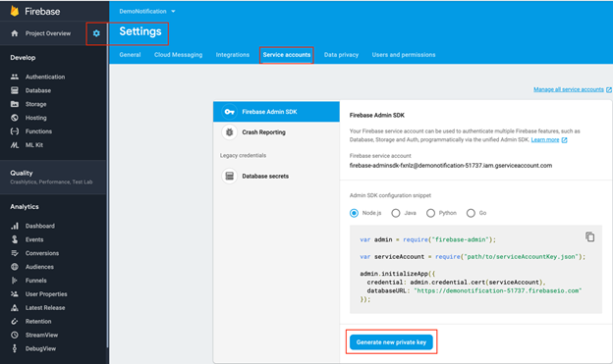
Task: Click the Functions brackets icon
Action: click(15, 131)
